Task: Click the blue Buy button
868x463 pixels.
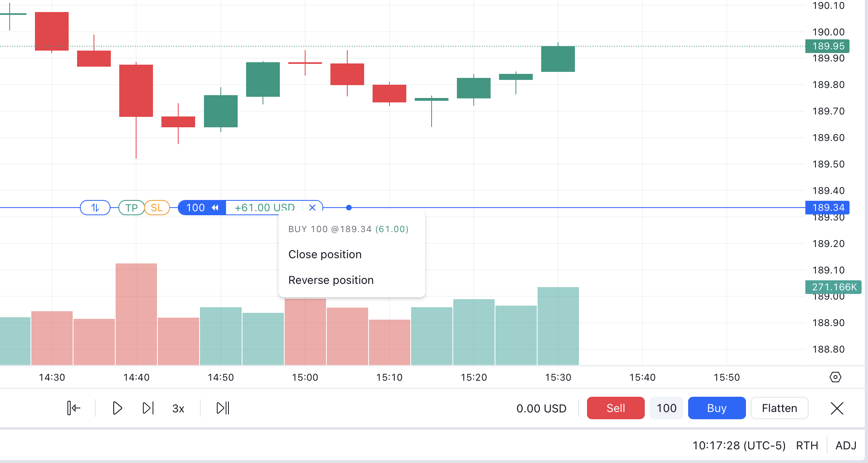Action: tap(716, 408)
